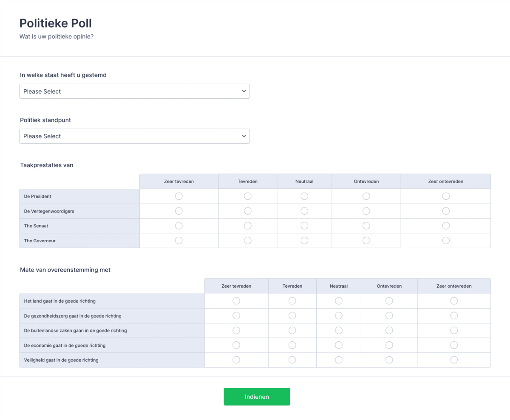Click the 'Wat is uw politieke opinie?' subtitle
This screenshot has width=510, height=420.
56,37
